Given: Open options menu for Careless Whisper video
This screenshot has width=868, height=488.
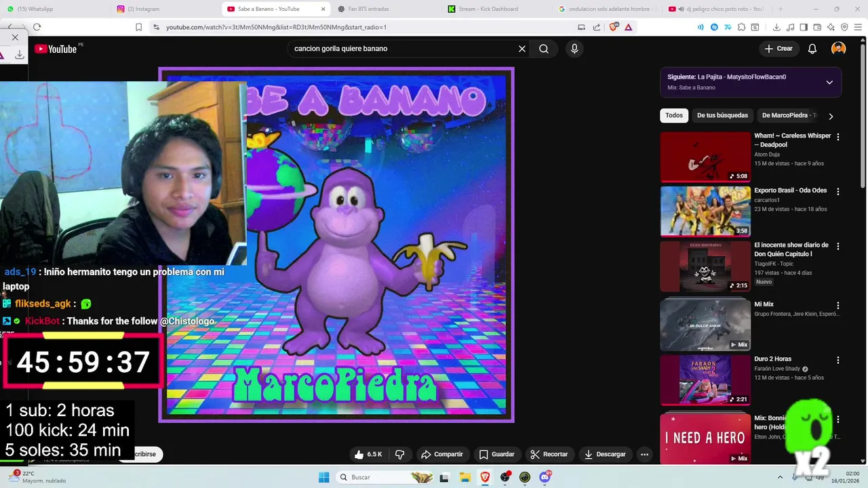Looking at the screenshot, I should (x=838, y=137).
